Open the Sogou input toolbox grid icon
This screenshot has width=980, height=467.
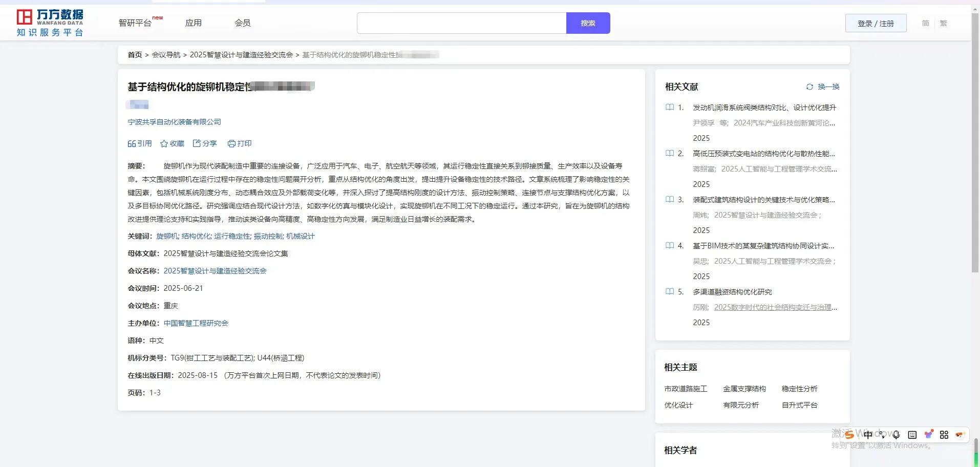click(x=944, y=434)
